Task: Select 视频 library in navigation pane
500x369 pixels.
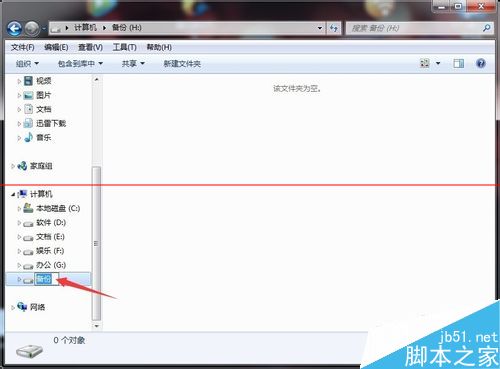Action: 43,81
